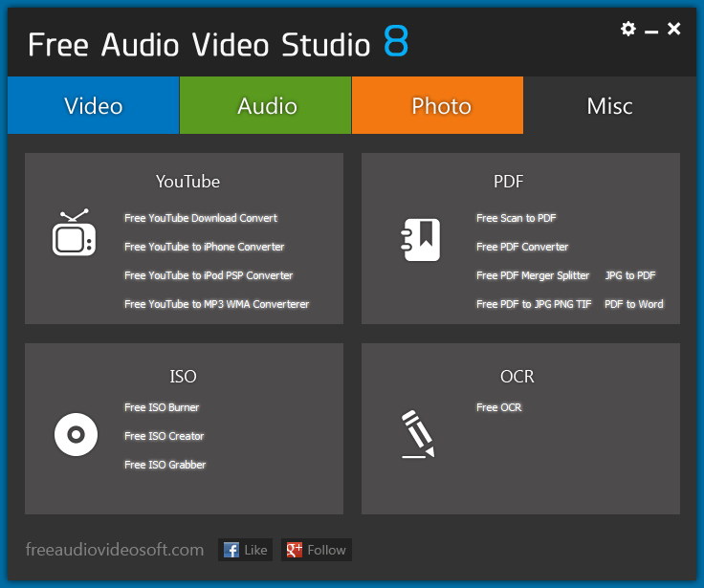
Task: Click the Google Plus logo icon
Action: 294,550
